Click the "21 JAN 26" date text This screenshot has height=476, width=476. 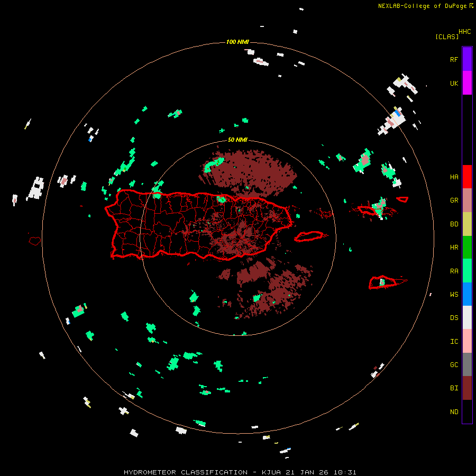point(307,472)
